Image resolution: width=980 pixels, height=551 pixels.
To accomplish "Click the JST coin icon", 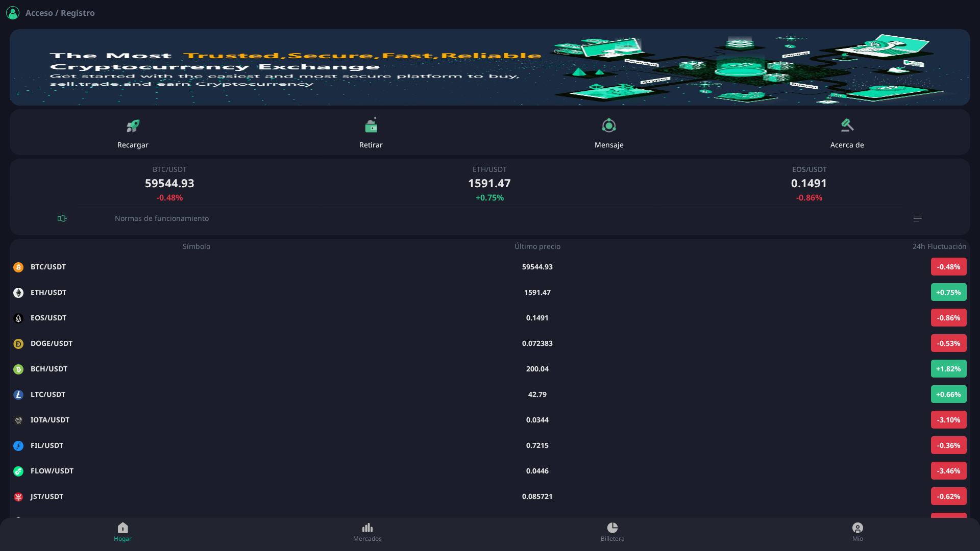I will [x=18, y=497].
